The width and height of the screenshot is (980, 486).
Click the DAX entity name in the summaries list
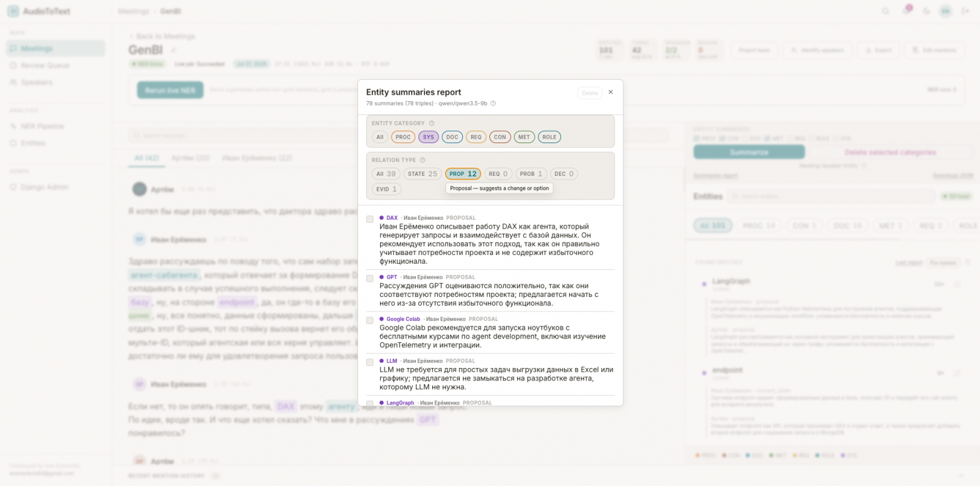pos(392,218)
